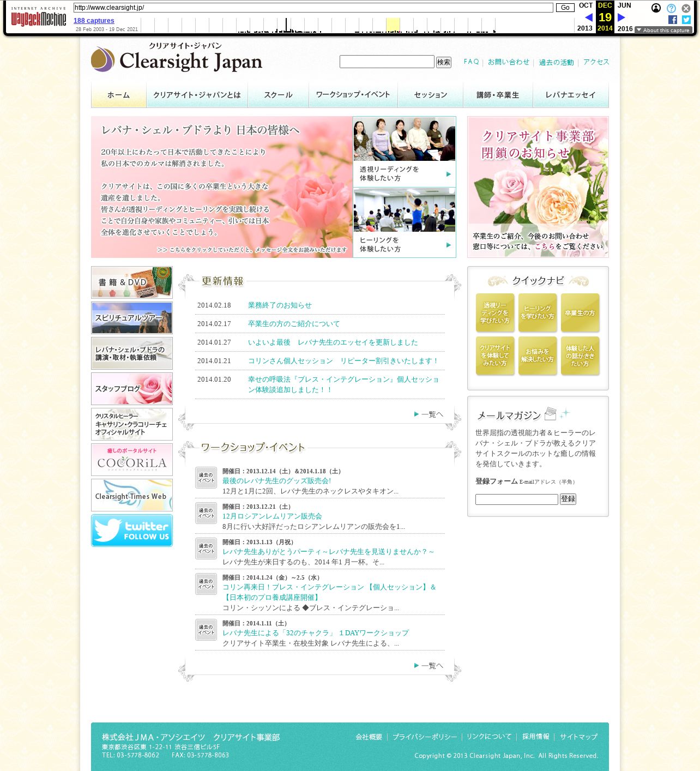Click the Wayback Machine logo
This screenshot has height=771, width=700.
[x=38, y=17]
